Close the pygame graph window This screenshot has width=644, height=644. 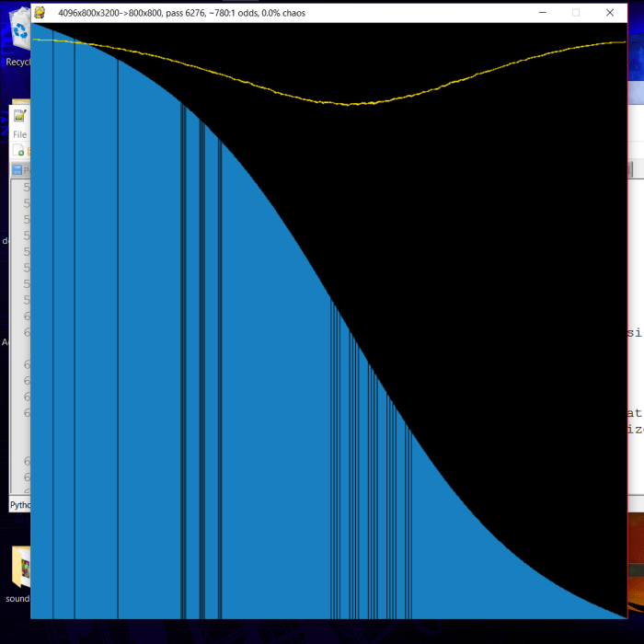(x=609, y=13)
